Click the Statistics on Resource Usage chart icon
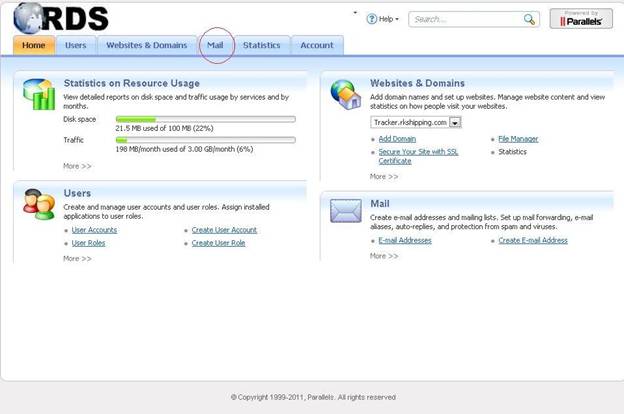 (39, 94)
